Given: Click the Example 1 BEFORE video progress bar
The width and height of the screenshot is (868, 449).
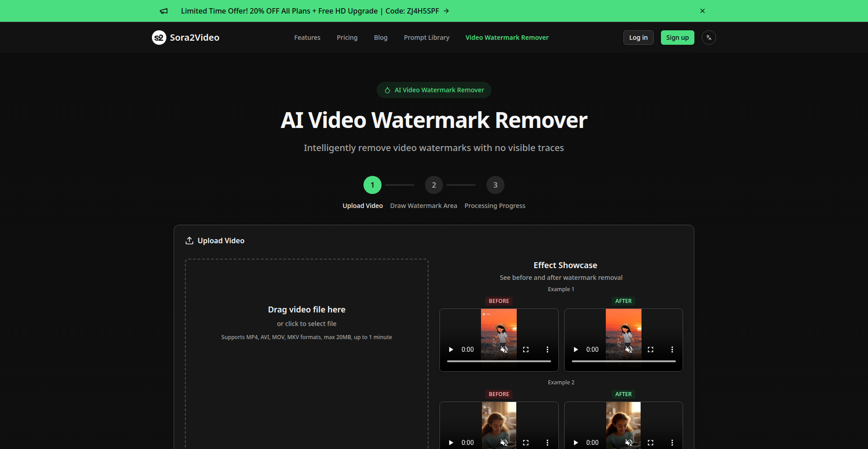Looking at the screenshot, I should 499,361.
